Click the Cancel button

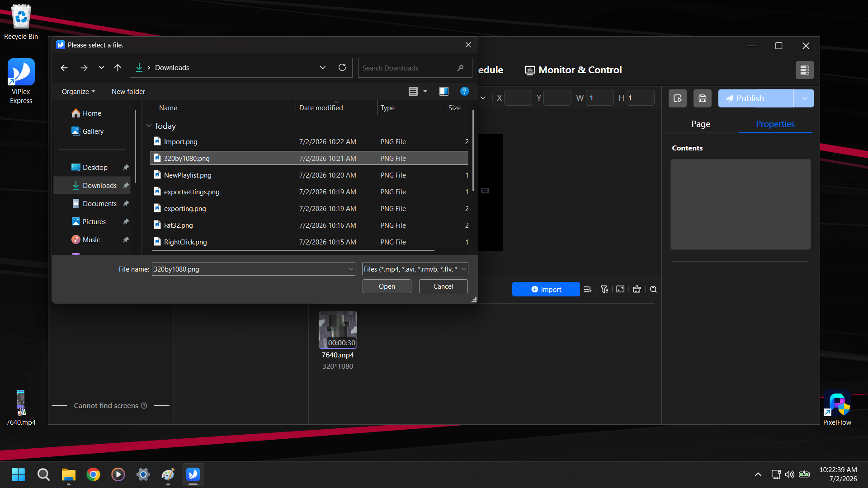(443, 286)
